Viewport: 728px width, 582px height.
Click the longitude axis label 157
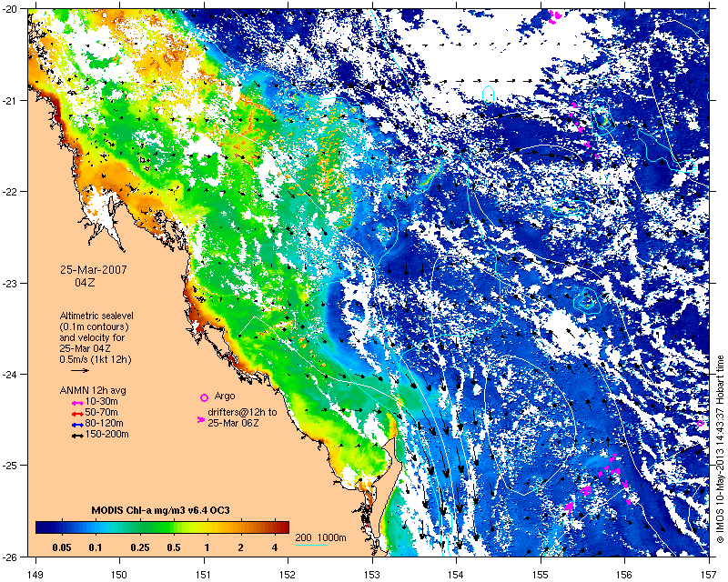[710, 575]
